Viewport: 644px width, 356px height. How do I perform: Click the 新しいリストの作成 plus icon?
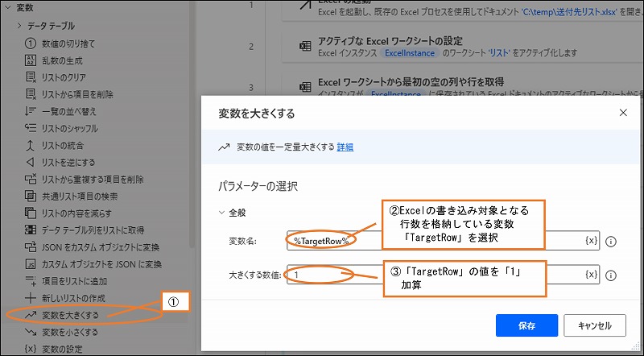(x=31, y=298)
